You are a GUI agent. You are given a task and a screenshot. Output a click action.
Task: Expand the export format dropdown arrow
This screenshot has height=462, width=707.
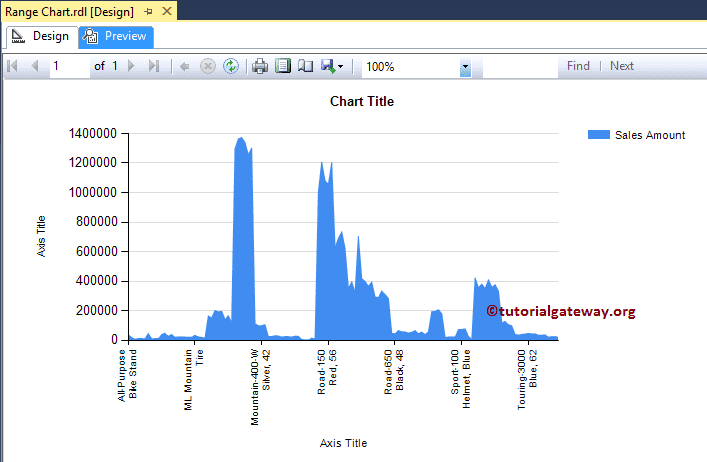point(340,67)
